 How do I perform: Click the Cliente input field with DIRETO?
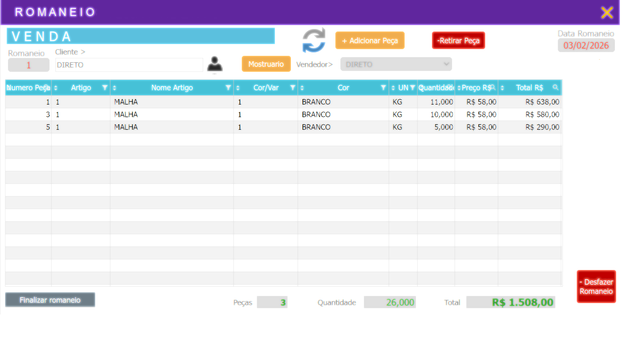click(x=129, y=65)
